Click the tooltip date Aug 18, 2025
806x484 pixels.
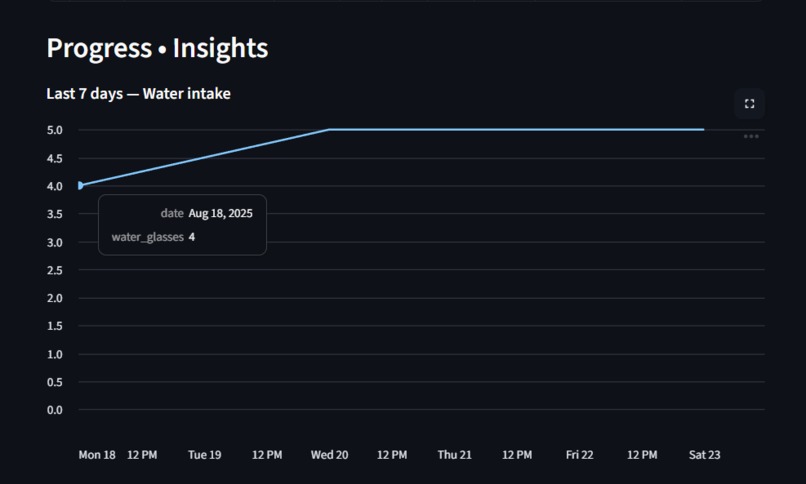tap(221, 213)
